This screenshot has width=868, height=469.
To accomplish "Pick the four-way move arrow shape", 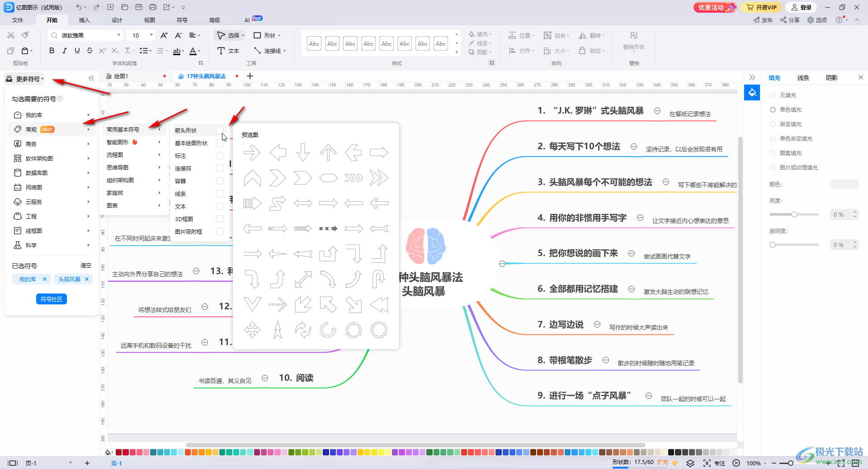I will click(x=252, y=330).
